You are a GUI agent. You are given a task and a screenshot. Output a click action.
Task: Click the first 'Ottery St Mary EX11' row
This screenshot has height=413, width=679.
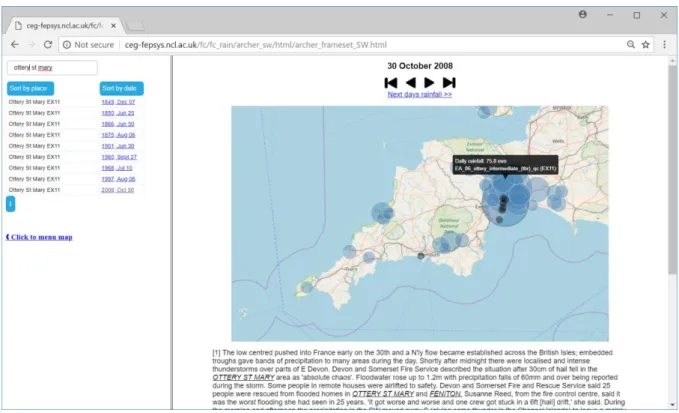click(x=34, y=102)
